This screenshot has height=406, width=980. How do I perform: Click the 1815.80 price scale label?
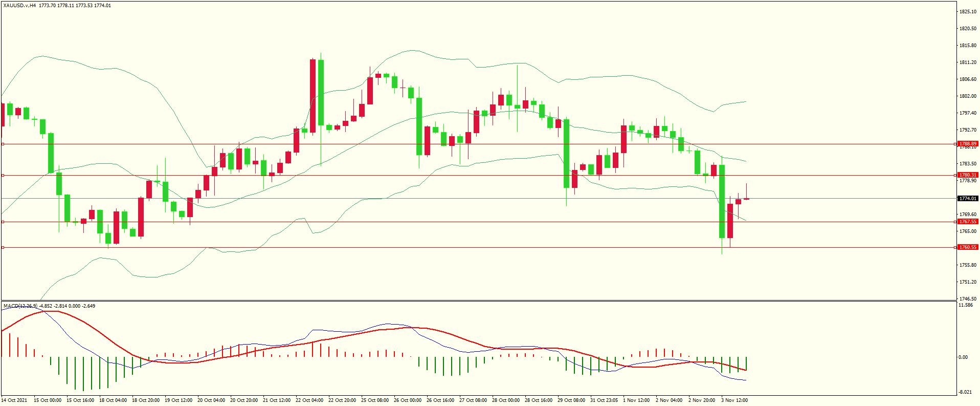(968, 46)
